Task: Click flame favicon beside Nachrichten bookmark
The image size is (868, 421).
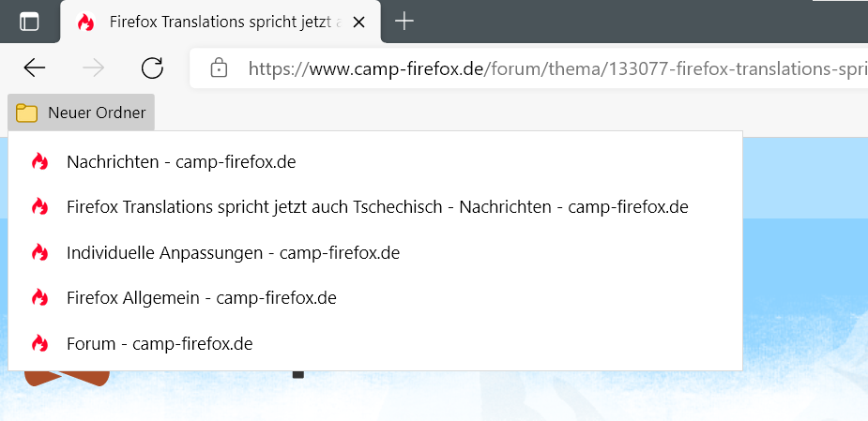Action: [39, 161]
